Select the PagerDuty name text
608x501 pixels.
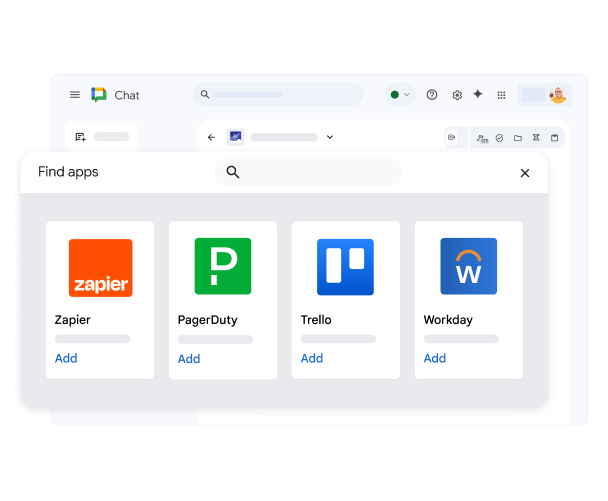207,320
